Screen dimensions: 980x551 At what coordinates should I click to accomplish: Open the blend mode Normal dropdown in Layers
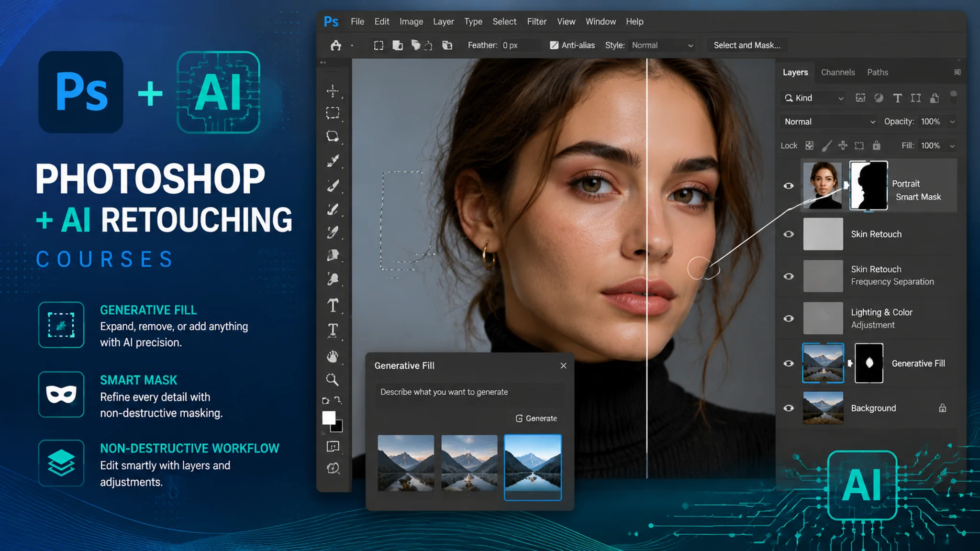coord(829,121)
